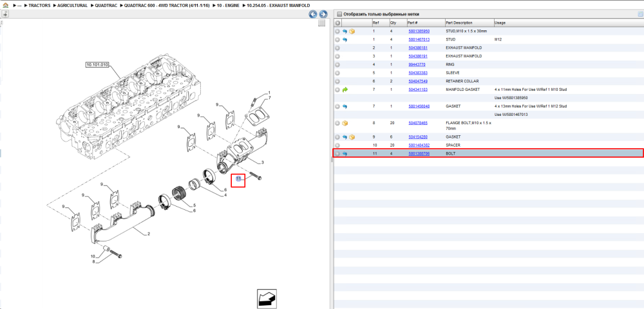Click the circle icon on the SLEEVE row
Screen dimensions: 644x309
tap(337, 73)
